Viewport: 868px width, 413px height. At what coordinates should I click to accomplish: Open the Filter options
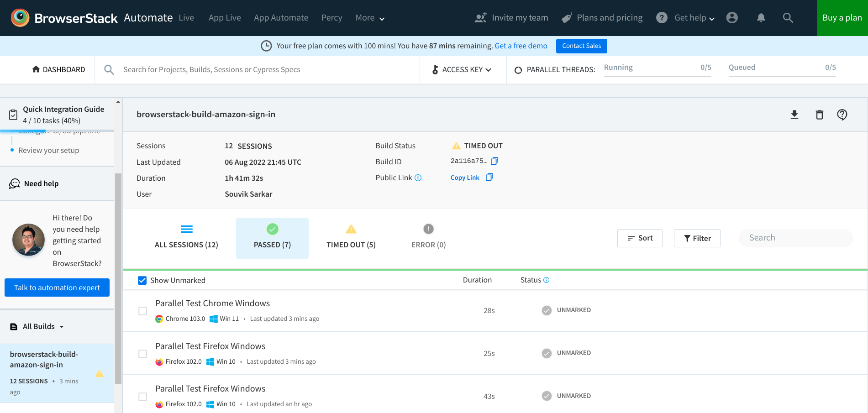tap(697, 238)
